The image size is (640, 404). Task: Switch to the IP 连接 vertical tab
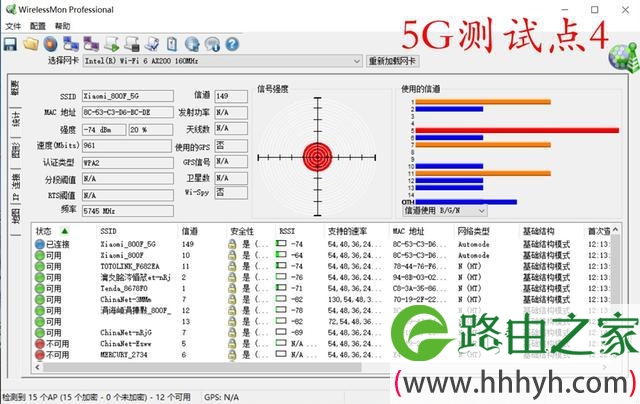15,186
